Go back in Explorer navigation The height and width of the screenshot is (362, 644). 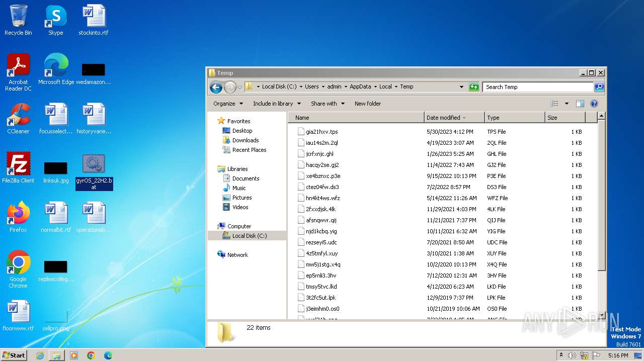point(216,87)
